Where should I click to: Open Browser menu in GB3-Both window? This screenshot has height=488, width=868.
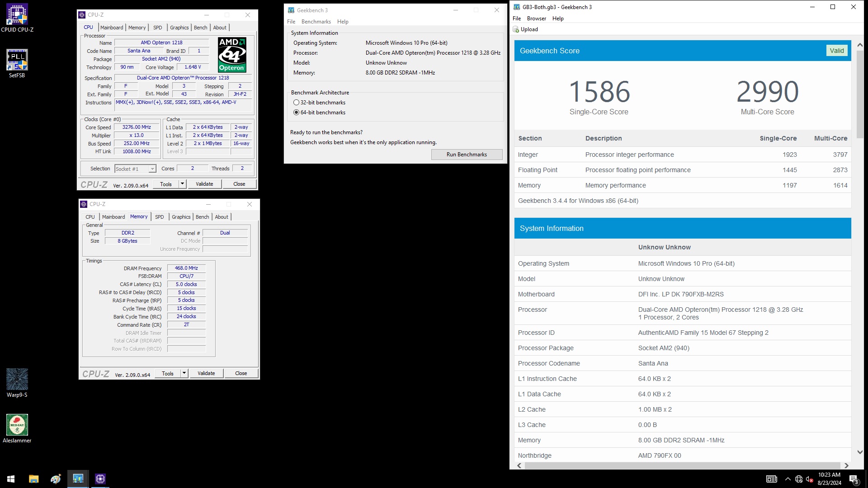click(x=536, y=19)
